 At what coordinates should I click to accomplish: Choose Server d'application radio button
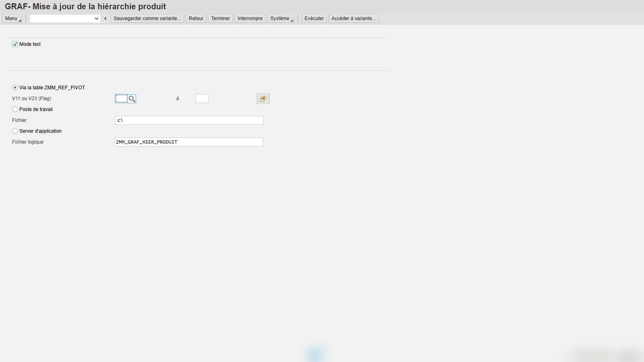point(15,131)
